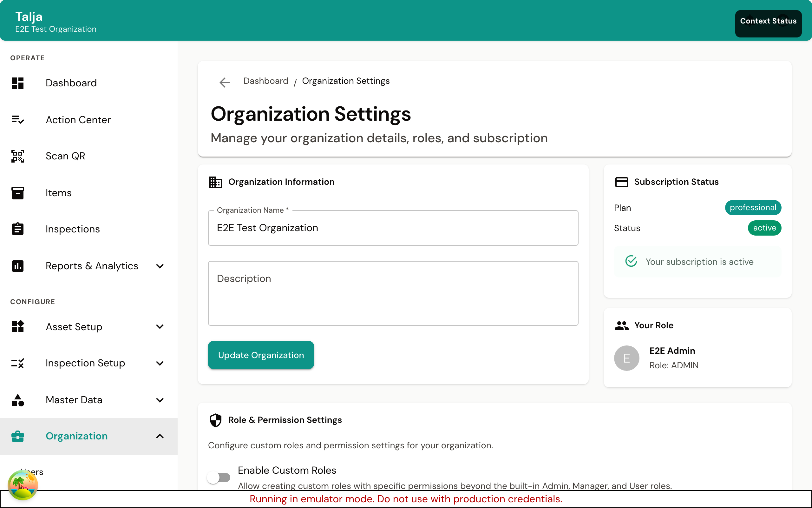Follow the Dashboard breadcrumb link
Viewport: 812px width, 508px height.
(x=266, y=81)
